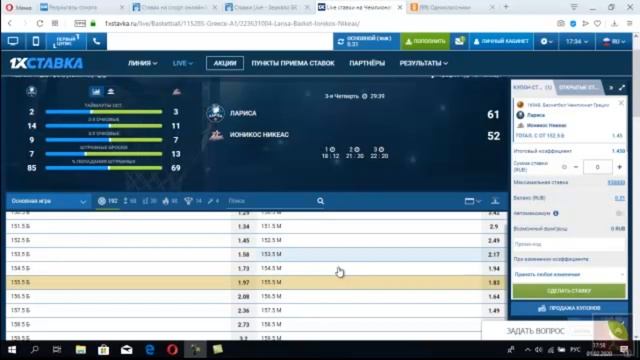This screenshot has width=640, height=360.
Task: Switch to the Купон ставок tab
Action: (x=533, y=87)
